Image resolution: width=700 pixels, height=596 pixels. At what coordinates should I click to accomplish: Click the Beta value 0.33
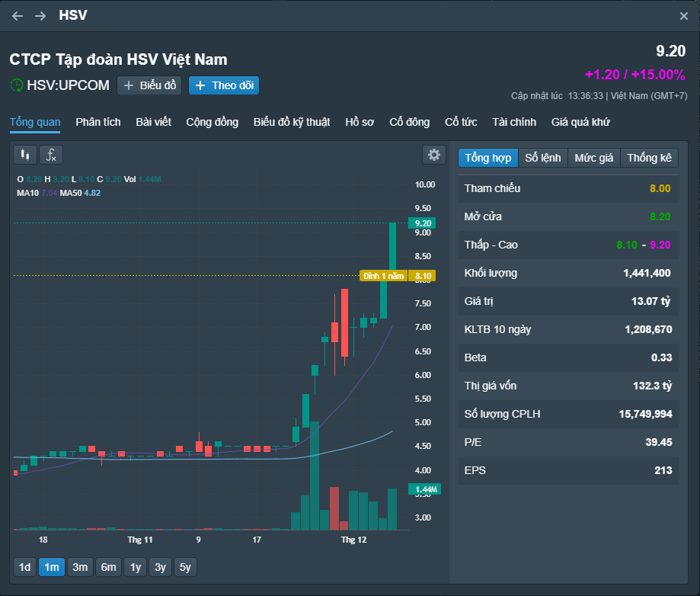point(662,357)
